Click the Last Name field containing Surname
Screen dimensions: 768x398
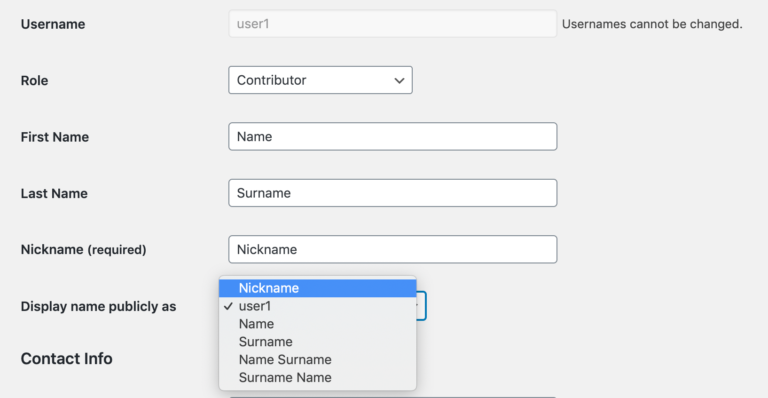point(392,193)
